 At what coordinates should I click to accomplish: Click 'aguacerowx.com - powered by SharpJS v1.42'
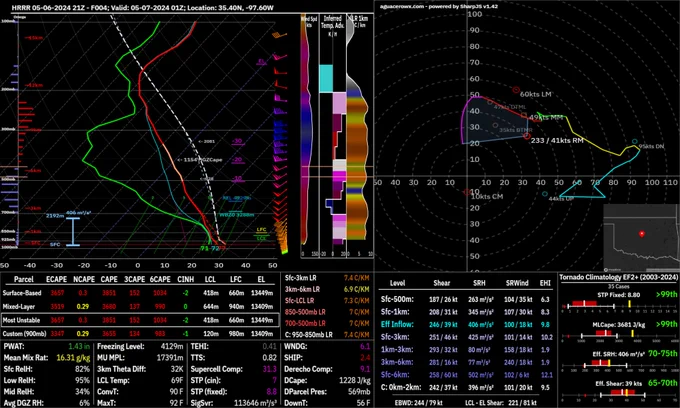point(438,7)
